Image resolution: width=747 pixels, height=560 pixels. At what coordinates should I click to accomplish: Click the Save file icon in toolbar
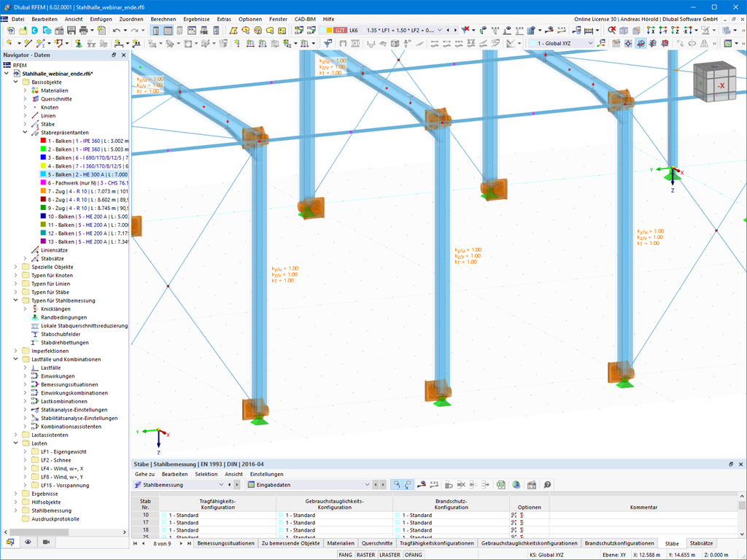coord(71,31)
